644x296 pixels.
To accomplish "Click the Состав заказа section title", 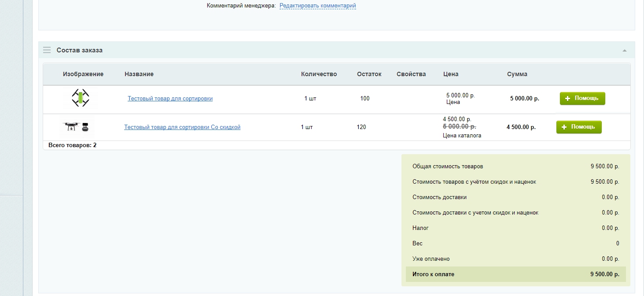I will [x=80, y=50].
